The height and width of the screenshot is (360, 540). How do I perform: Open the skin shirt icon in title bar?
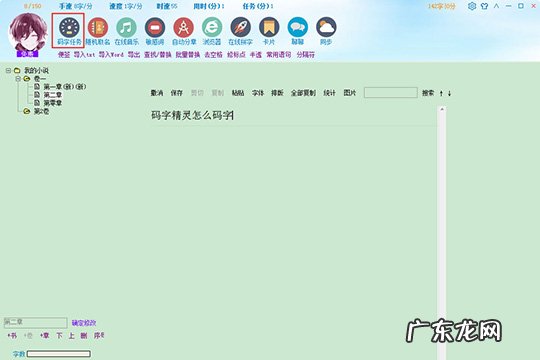coord(484,6)
